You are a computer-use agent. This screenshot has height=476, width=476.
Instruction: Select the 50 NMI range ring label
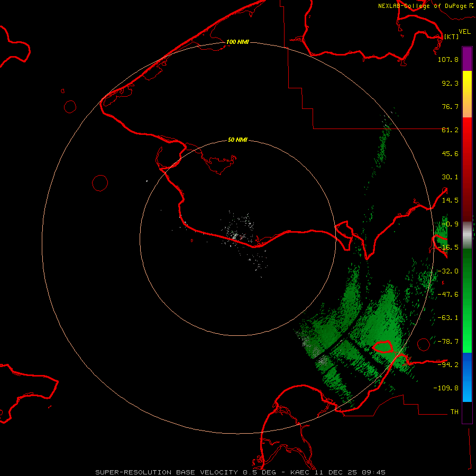click(237, 140)
